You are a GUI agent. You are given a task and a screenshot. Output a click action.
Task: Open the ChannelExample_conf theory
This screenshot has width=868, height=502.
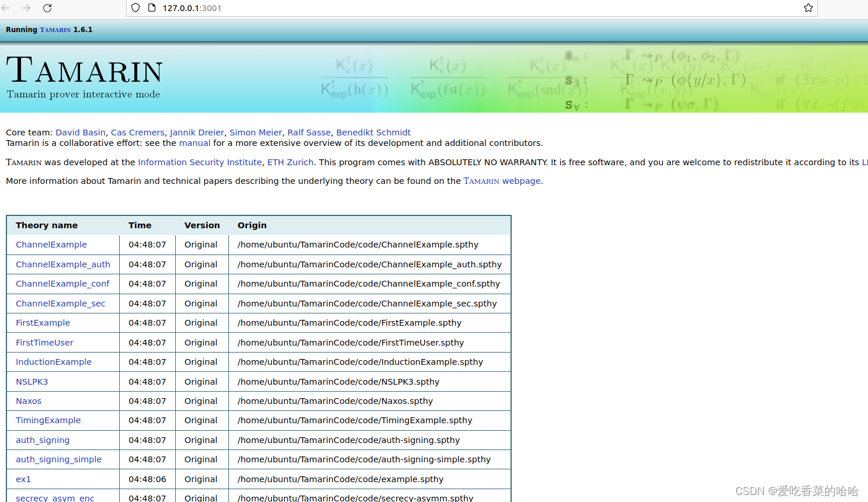coord(63,284)
